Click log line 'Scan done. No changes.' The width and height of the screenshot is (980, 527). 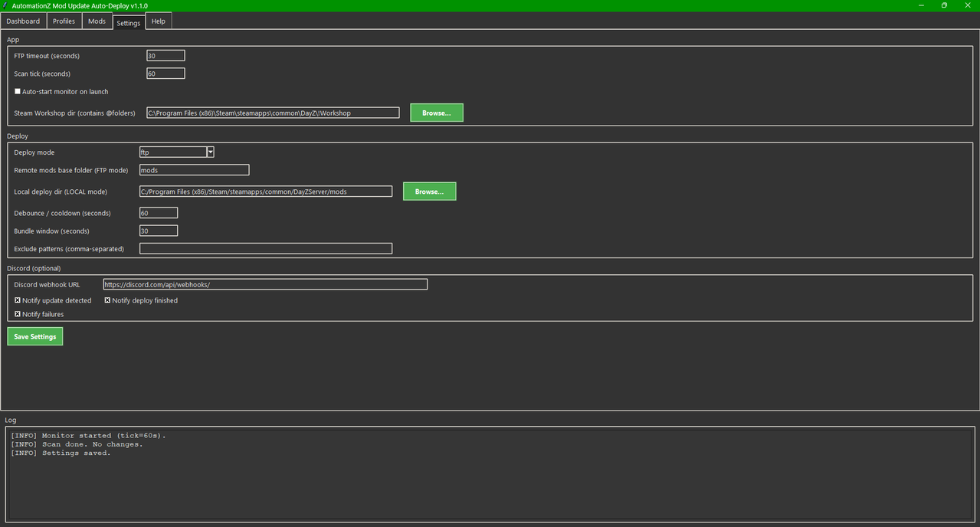[x=77, y=444]
